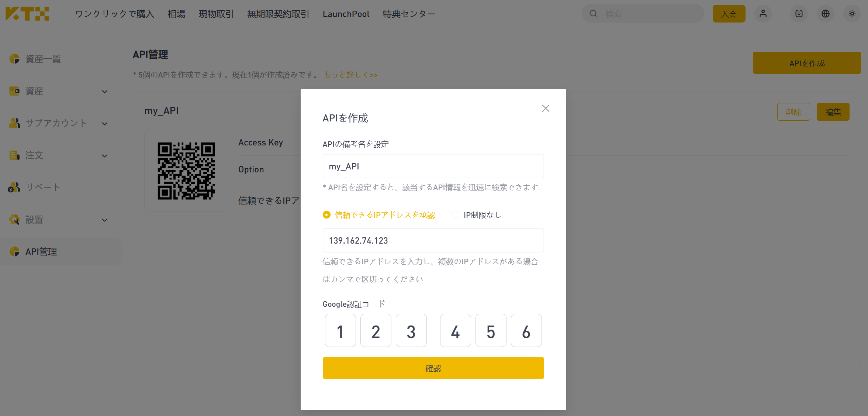Image resolution: width=868 pixels, height=416 pixels.
Task: Select 資産一覧 label in the sidebar
Action: click(43, 59)
